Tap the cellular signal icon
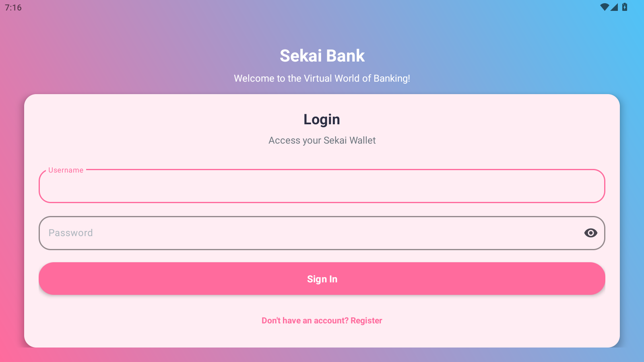644x362 pixels. tap(614, 7)
